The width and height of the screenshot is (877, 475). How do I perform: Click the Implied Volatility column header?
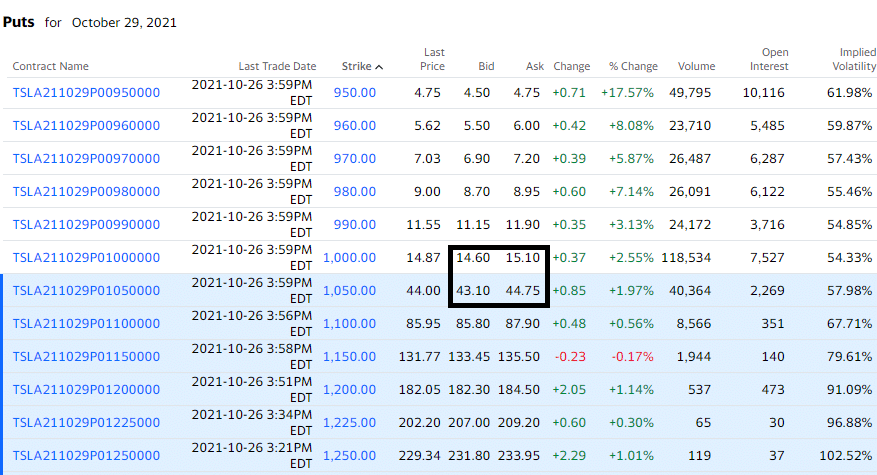pyautogui.click(x=854, y=59)
